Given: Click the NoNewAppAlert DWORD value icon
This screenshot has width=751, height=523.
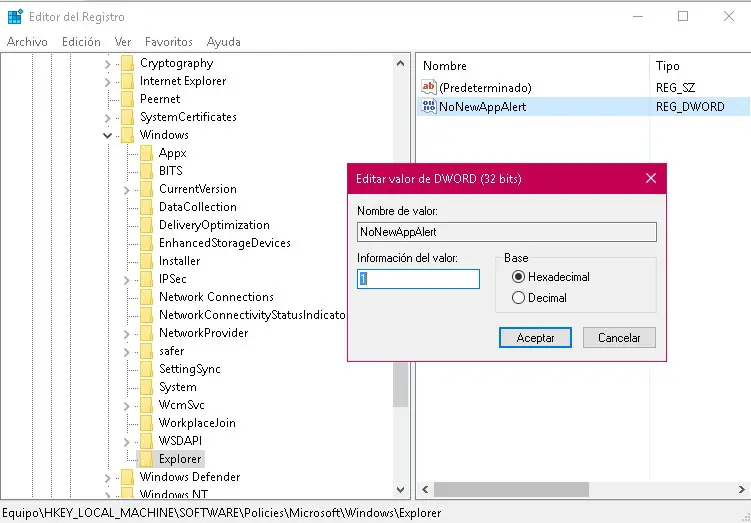Looking at the screenshot, I should (x=429, y=106).
